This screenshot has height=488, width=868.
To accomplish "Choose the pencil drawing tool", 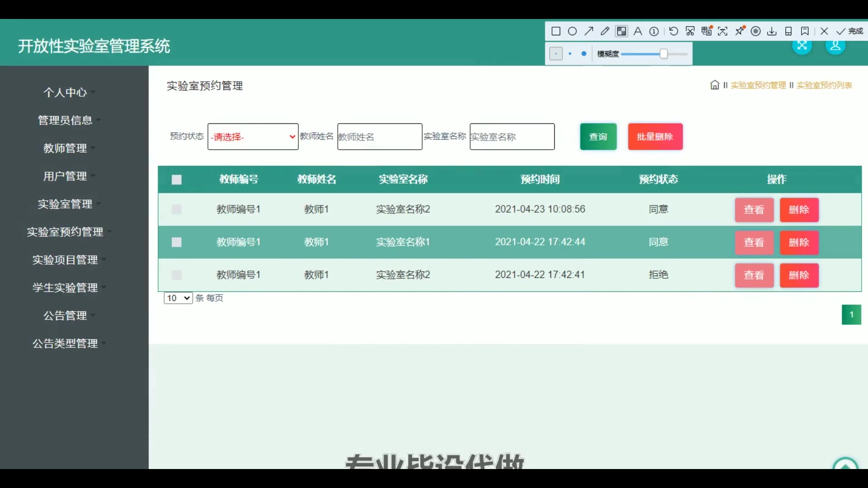I will [605, 31].
